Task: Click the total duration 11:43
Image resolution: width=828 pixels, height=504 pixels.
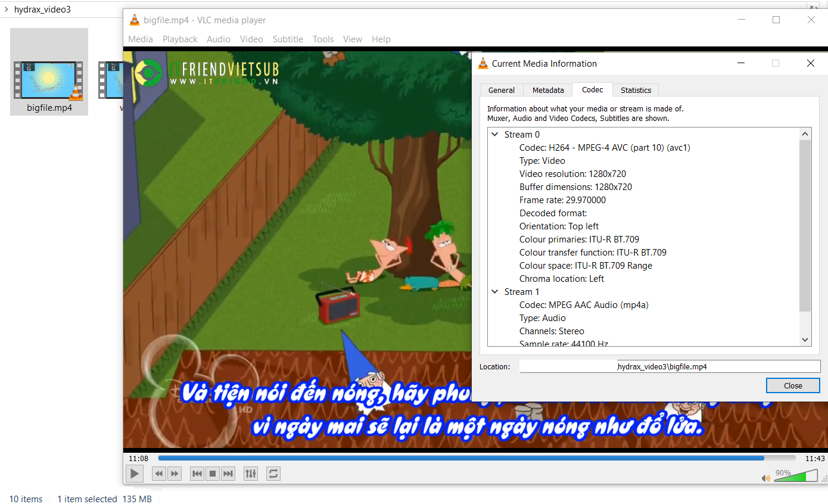Action: click(815, 458)
